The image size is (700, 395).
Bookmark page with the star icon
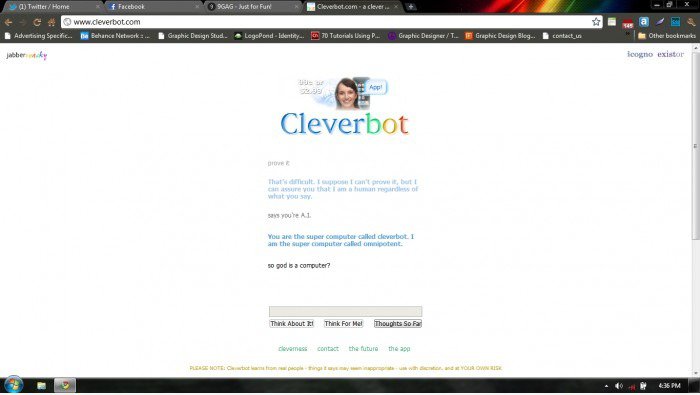596,22
